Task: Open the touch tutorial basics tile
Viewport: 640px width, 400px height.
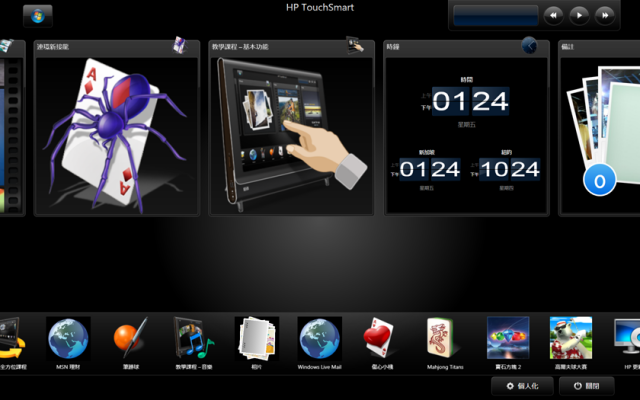Action: (x=291, y=128)
